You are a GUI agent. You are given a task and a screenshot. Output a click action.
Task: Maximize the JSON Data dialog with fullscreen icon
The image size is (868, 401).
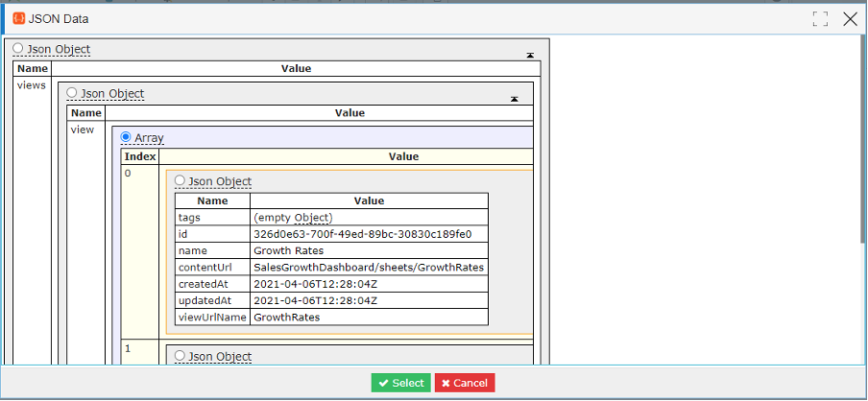(x=820, y=19)
